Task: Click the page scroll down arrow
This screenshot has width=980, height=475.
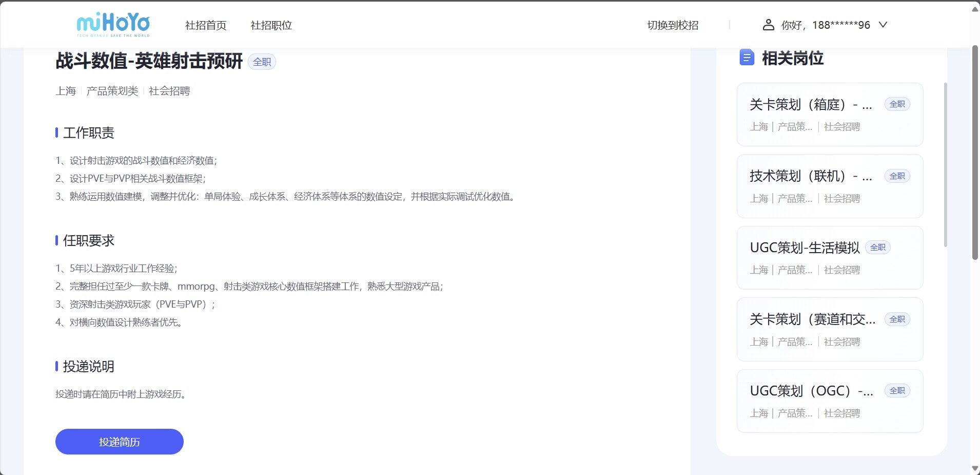Action: [975, 469]
